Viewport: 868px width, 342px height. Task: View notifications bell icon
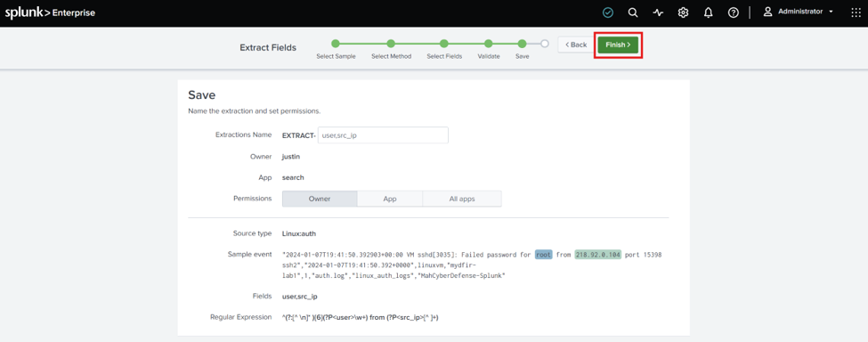[x=708, y=12]
